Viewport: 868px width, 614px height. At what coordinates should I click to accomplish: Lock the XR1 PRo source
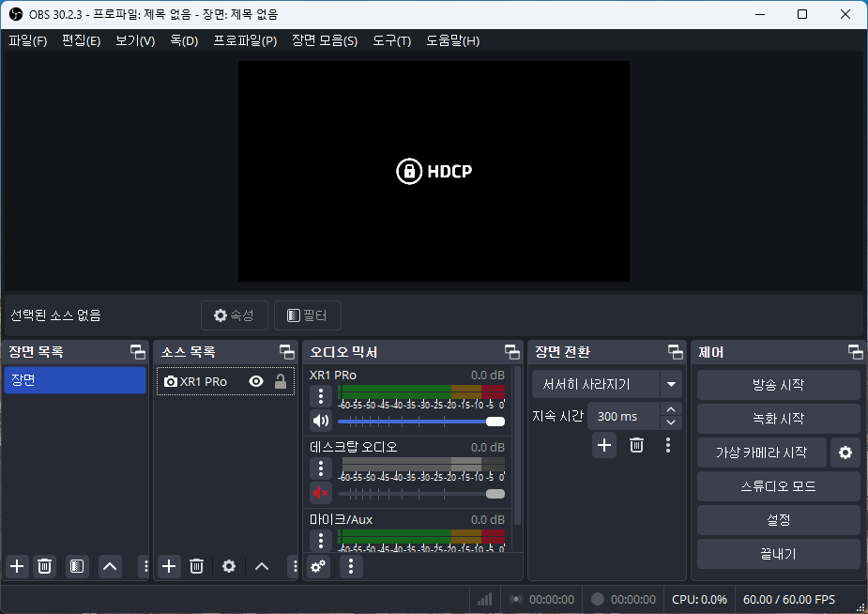[281, 382]
